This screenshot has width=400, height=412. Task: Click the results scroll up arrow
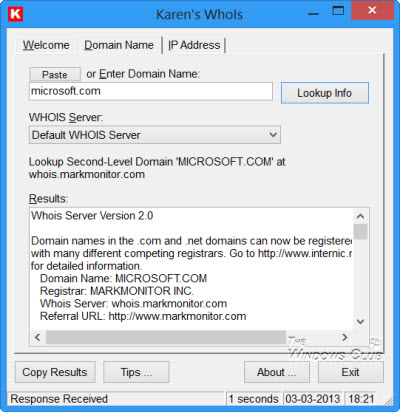pos(360,216)
